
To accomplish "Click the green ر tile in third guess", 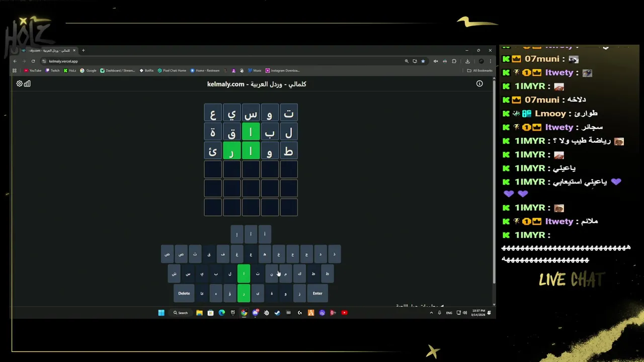I will pos(231,151).
